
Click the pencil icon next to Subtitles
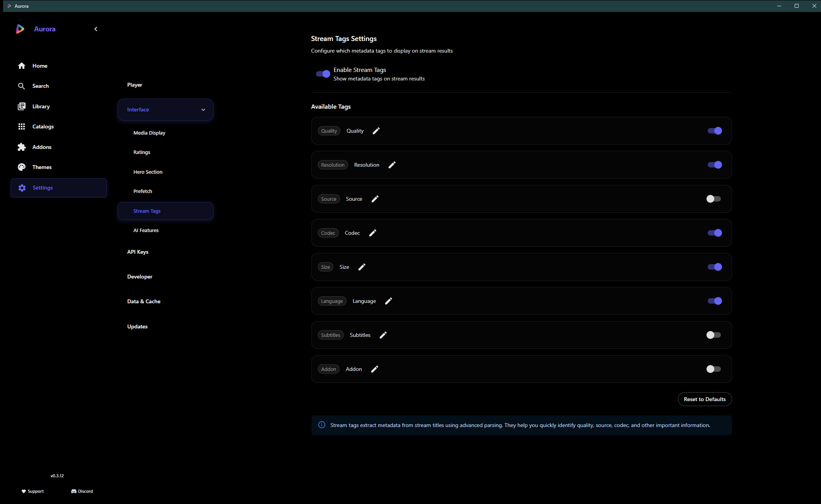click(383, 335)
